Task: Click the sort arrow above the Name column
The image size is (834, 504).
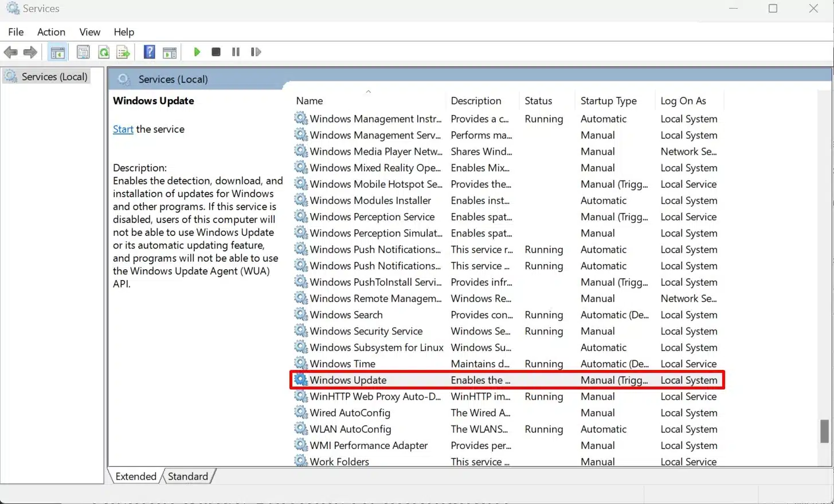Action: pos(368,91)
